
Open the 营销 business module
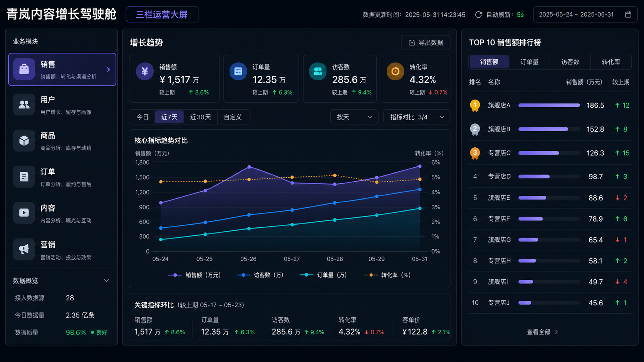[62, 250]
